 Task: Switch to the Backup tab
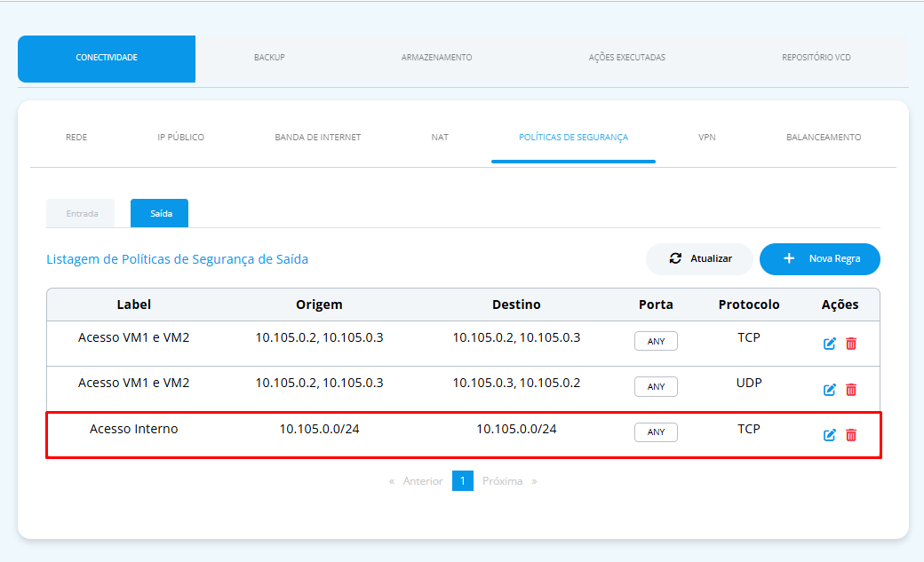pyautogui.click(x=269, y=58)
